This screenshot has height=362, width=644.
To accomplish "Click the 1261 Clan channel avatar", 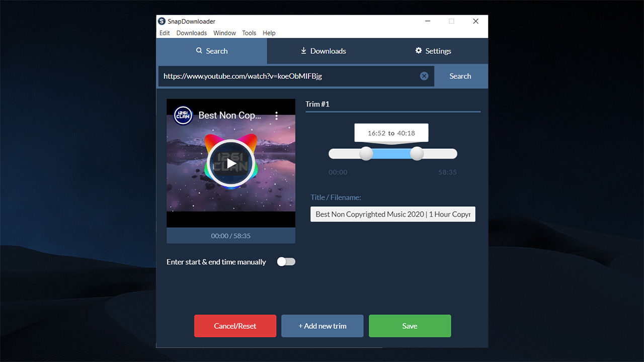I will [x=183, y=116].
